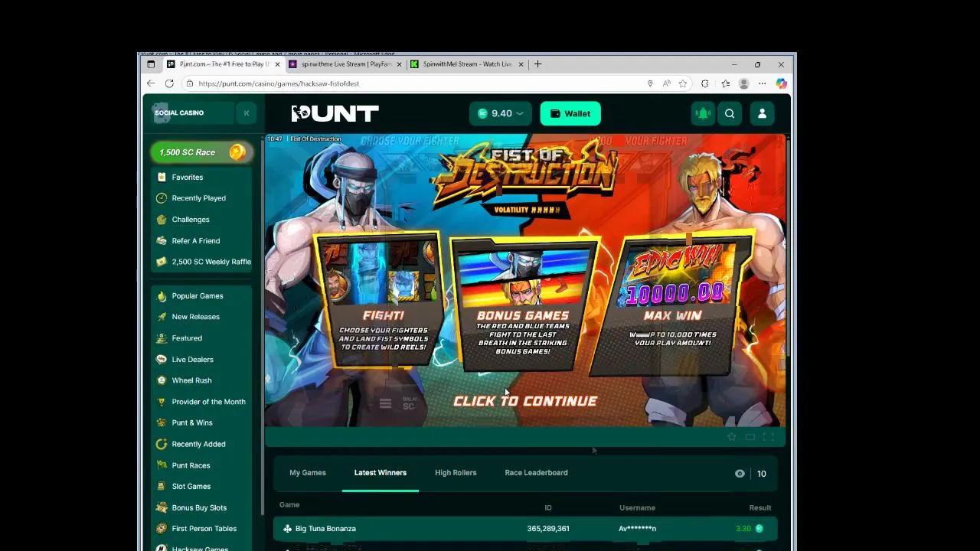Open the Race Leaderboard tab

pyautogui.click(x=536, y=473)
